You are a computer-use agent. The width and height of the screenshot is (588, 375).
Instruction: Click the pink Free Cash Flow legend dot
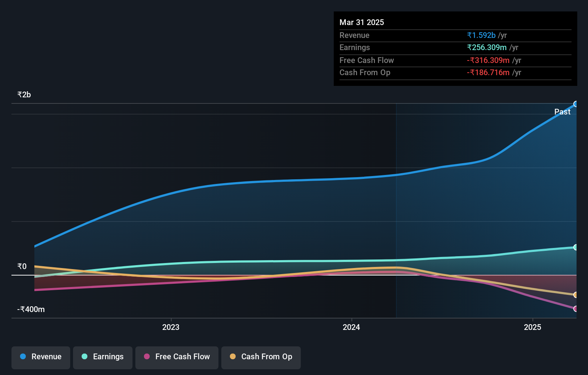point(147,356)
